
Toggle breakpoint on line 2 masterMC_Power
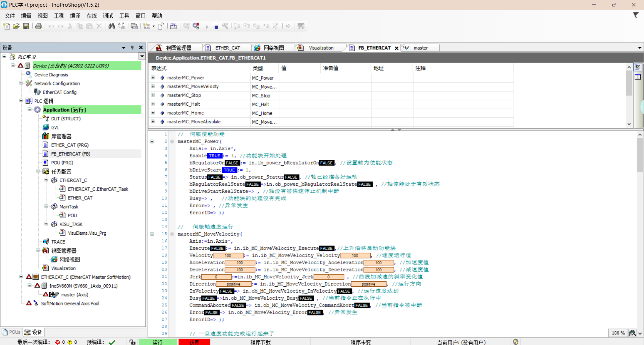coord(172,141)
